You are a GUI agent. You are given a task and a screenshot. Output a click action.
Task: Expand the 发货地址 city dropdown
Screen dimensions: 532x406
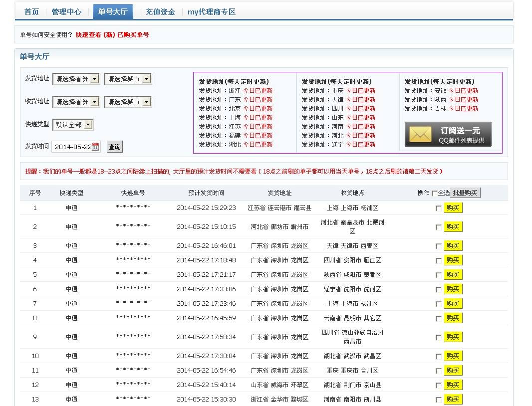point(128,79)
